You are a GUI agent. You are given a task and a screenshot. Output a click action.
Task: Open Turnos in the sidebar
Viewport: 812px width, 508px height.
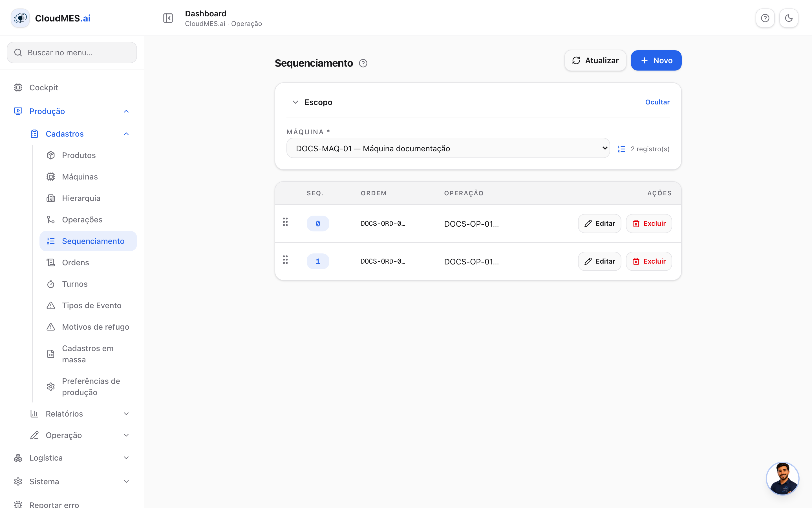[x=88, y=284]
